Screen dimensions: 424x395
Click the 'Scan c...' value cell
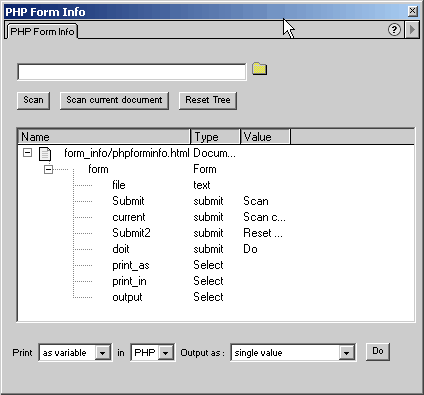click(x=264, y=217)
